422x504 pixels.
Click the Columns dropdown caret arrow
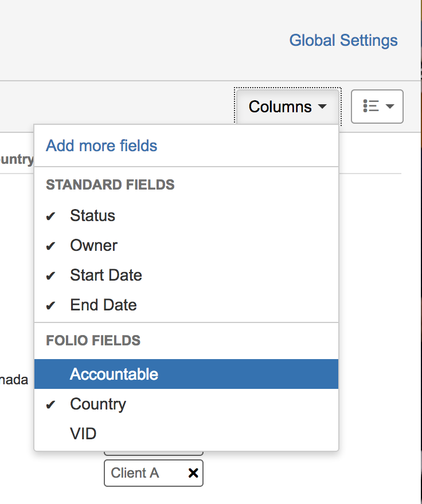[322, 107]
